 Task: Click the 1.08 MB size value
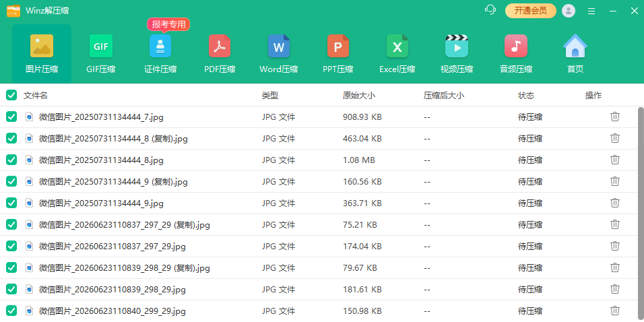coord(358,160)
